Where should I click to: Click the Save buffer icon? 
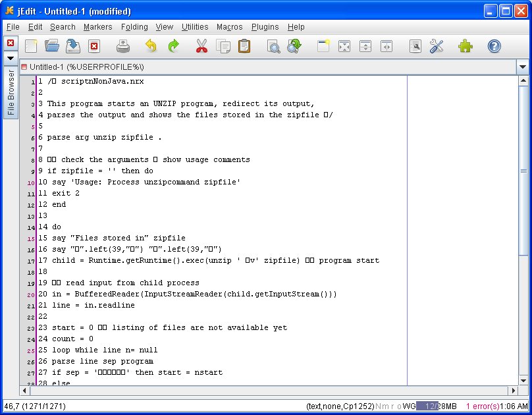(x=73, y=46)
